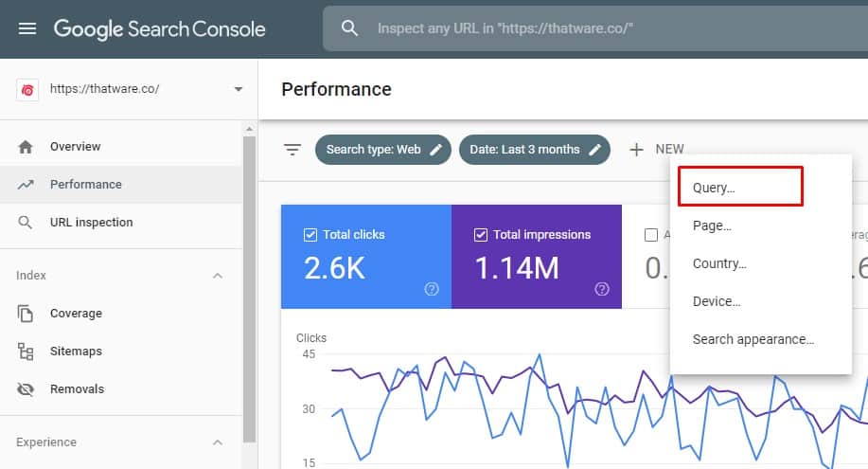Open the Sitemaps report

(76, 351)
